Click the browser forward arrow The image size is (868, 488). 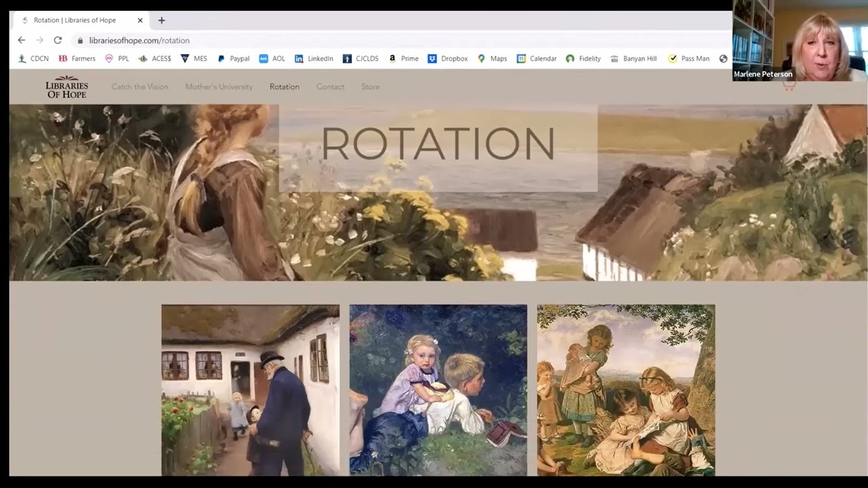(x=39, y=40)
